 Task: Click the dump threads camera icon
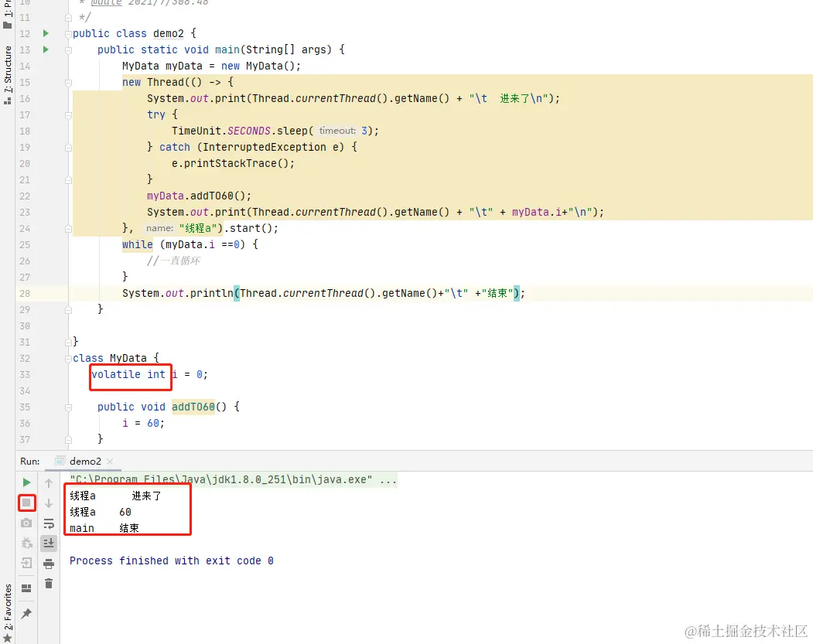point(26,523)
